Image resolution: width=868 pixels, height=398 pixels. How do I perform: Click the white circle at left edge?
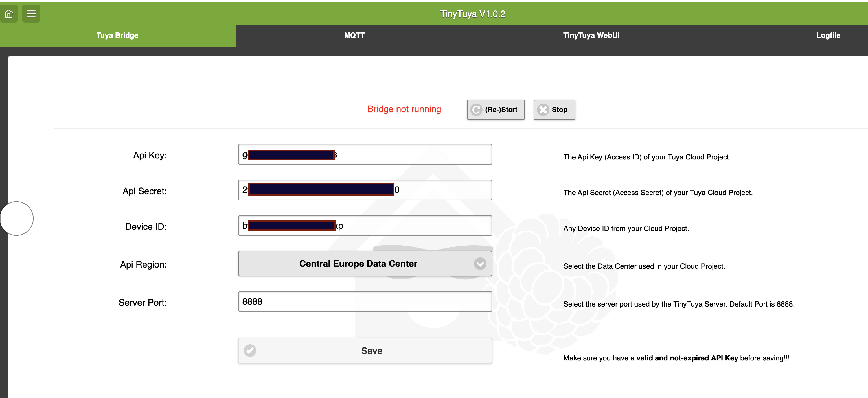17,218
